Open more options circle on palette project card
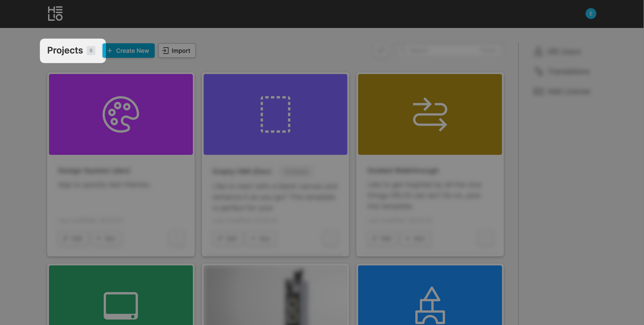Screen dimensions: 644x325 coord(177,238)
